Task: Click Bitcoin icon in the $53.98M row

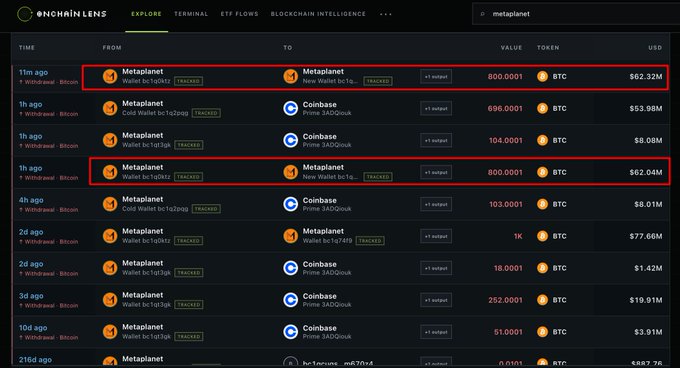Action: coord(542,108)
